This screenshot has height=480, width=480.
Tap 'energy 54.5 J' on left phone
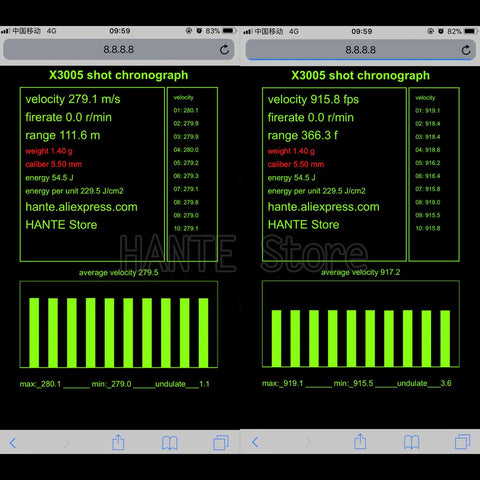(x=49, y=178)
